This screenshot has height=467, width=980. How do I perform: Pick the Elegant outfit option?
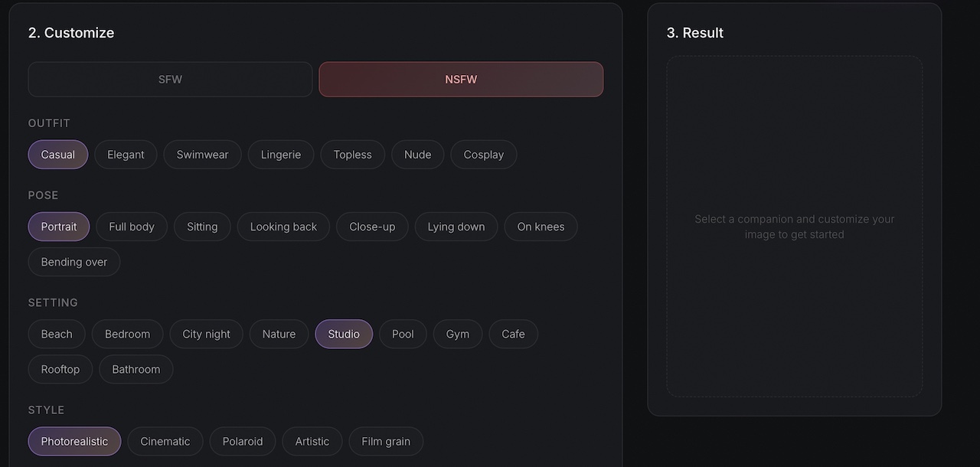click(126, 155)
